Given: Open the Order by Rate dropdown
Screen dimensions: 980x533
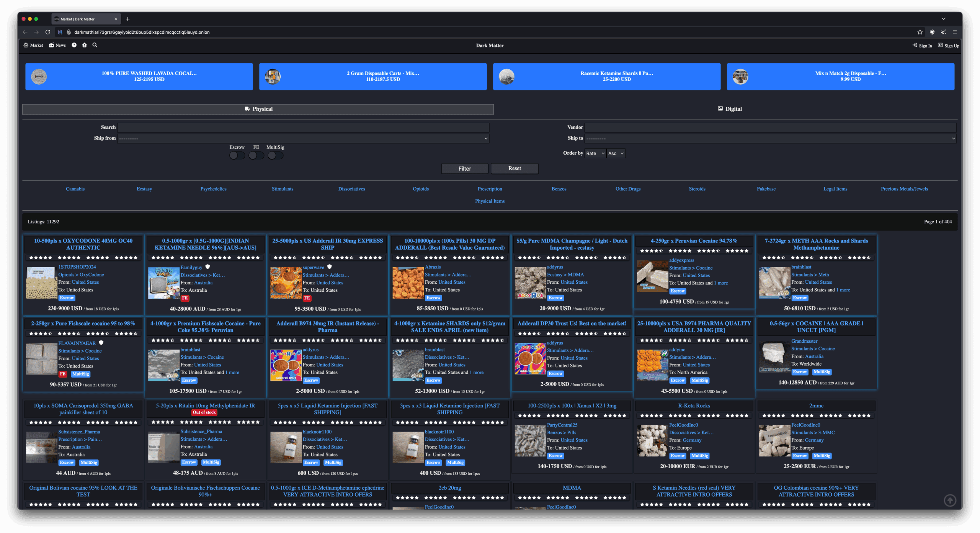Looking at the screenshot, I should click(595, 153).
